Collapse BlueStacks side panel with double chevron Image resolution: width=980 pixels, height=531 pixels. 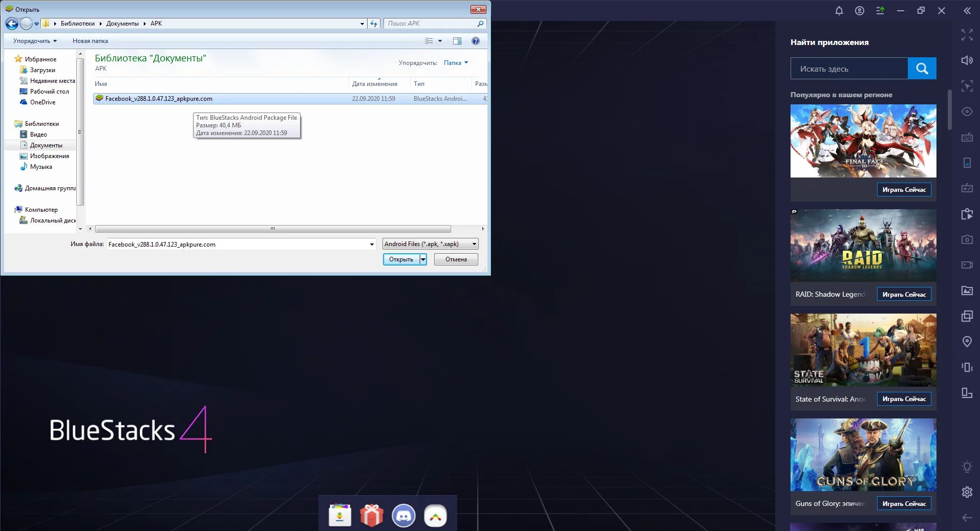pyautogui.click(x=967, y=11)
